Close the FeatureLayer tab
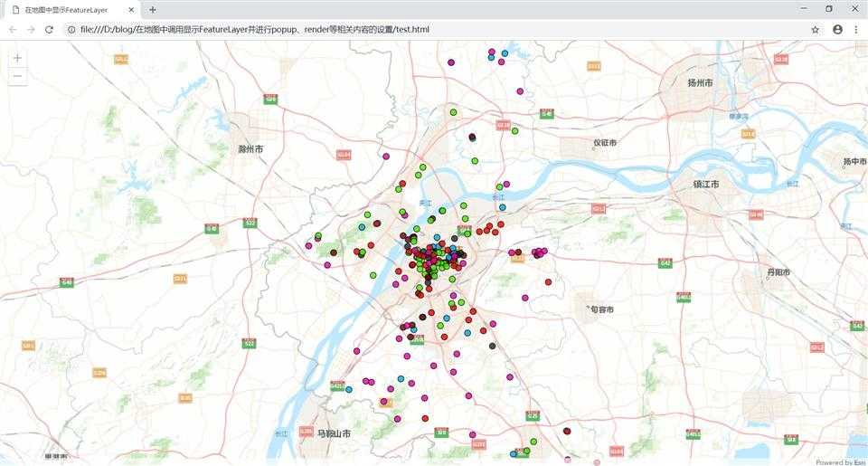The width and height of the screenshot is (868, 466). click(x=131, y=9)
